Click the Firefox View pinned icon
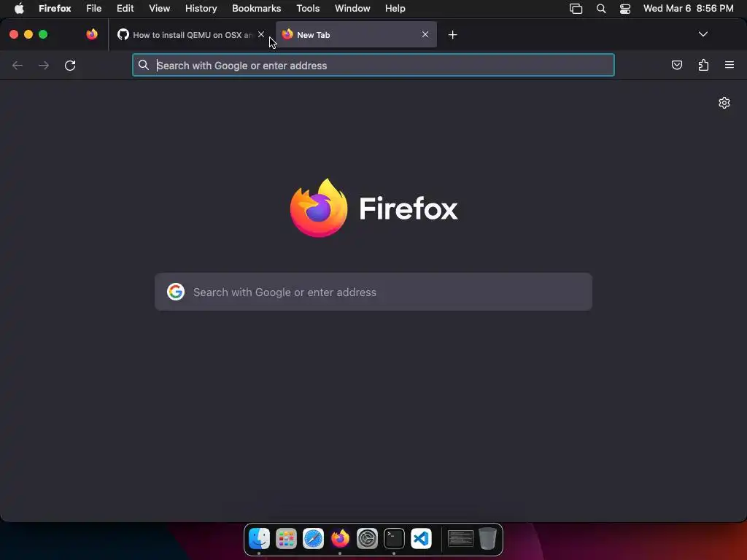The image size is (747, 560). click(x=91, y=34)
